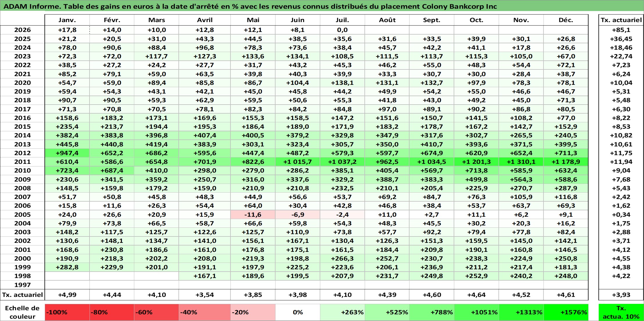Click the title text mentioning Colony Bankcorp Inc

tap(250, 6)
